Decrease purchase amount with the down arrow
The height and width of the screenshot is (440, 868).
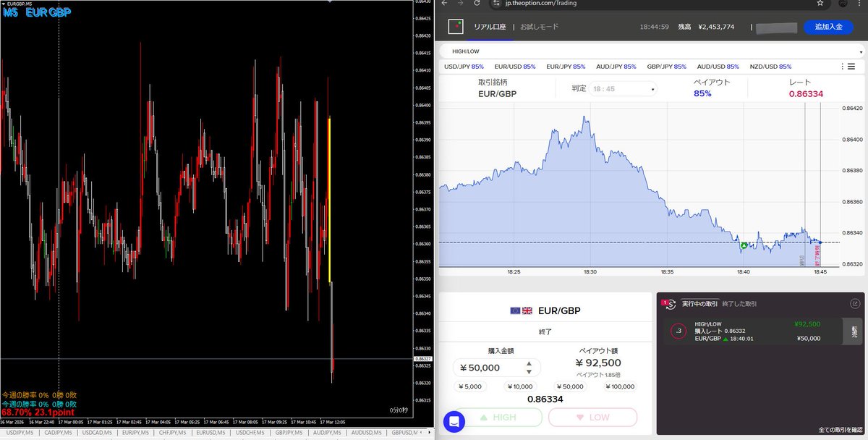529,372
